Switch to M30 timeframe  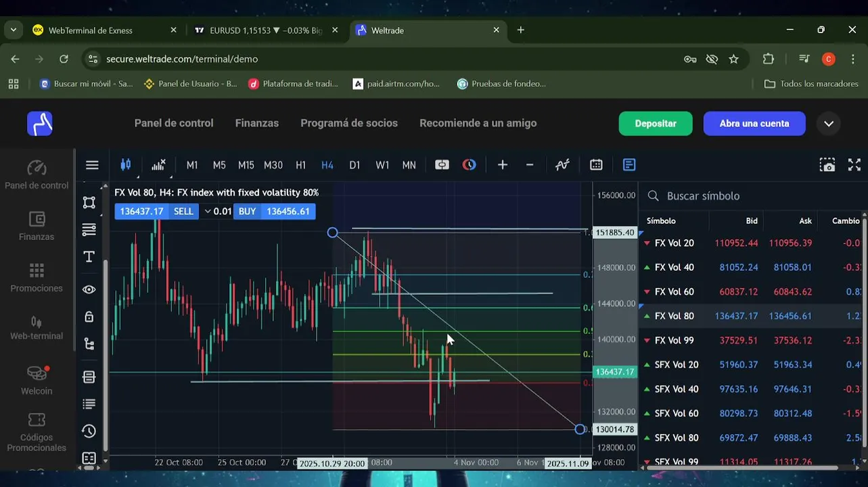point(273,165)
